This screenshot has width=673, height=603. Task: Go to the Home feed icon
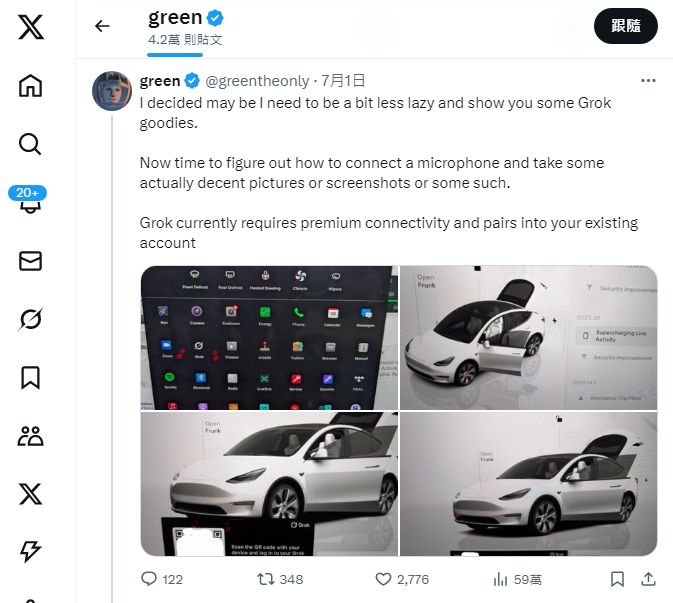pyautogui.click(x=30, y=85)
